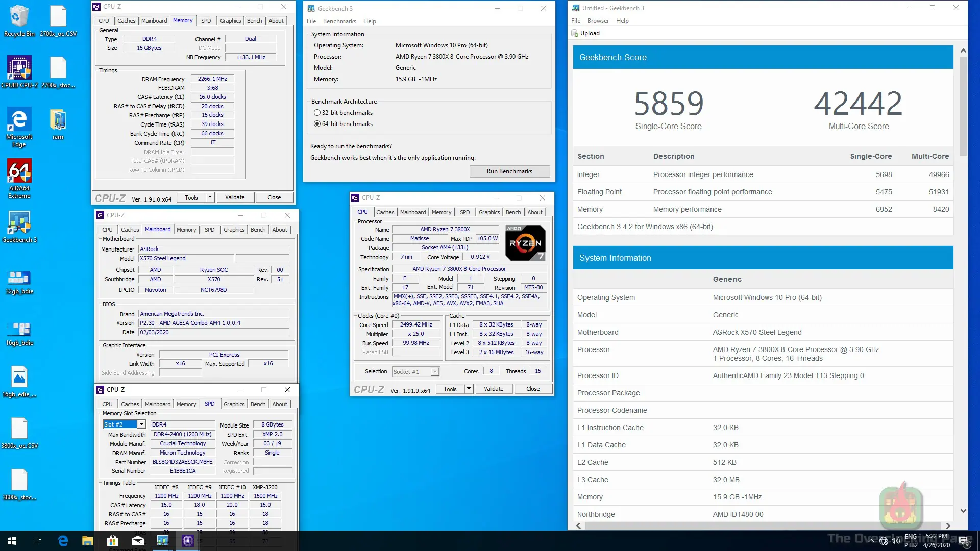Open the Tools dropdown arrow in CPU-Z Memory window
Viewport: 980px width, 551px height.
click(210, 197)
